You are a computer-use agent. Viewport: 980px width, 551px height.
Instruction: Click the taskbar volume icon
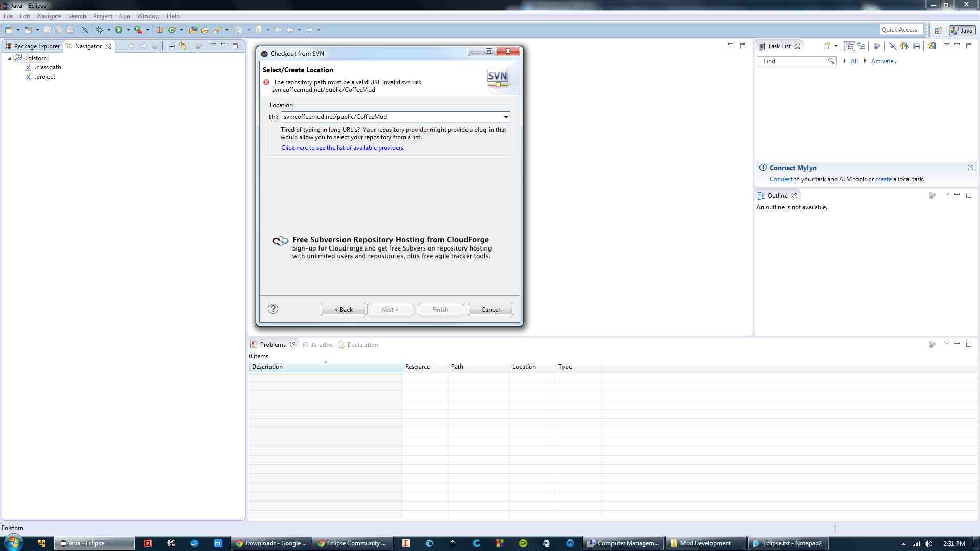tap(928, 544)
